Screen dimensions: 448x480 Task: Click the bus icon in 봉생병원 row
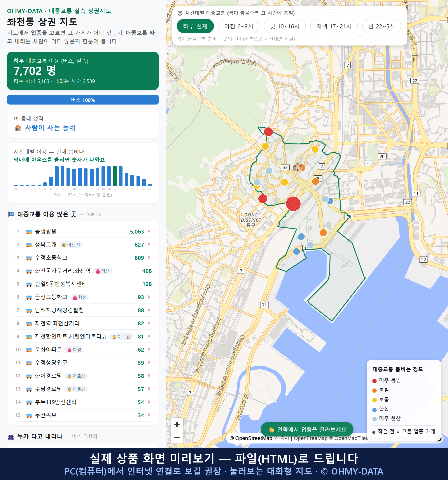point(29,232)
